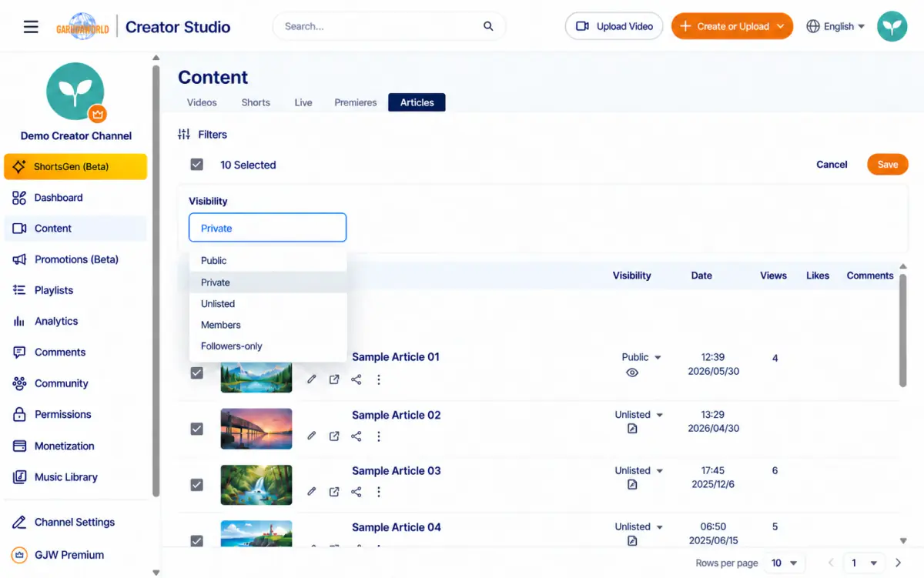
Task: Edit Sample Article 02 with pencil icon
Action: [312, 436]
